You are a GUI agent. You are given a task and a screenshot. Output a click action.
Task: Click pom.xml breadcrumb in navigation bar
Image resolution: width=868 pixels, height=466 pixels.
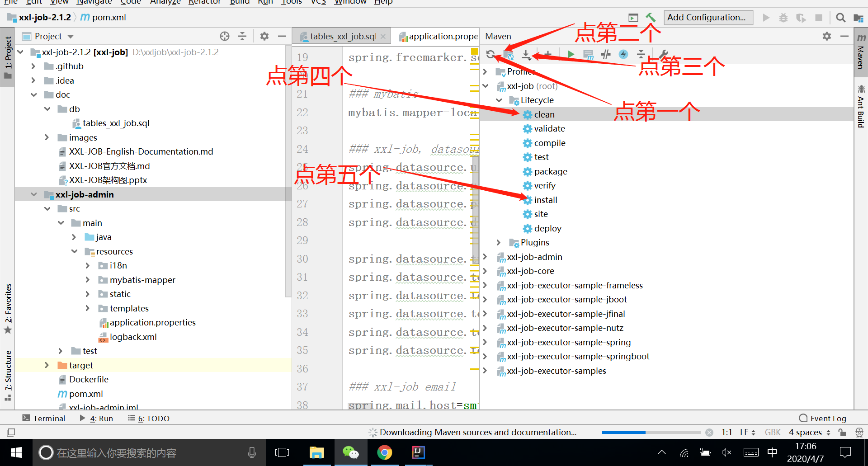[104, 18]
